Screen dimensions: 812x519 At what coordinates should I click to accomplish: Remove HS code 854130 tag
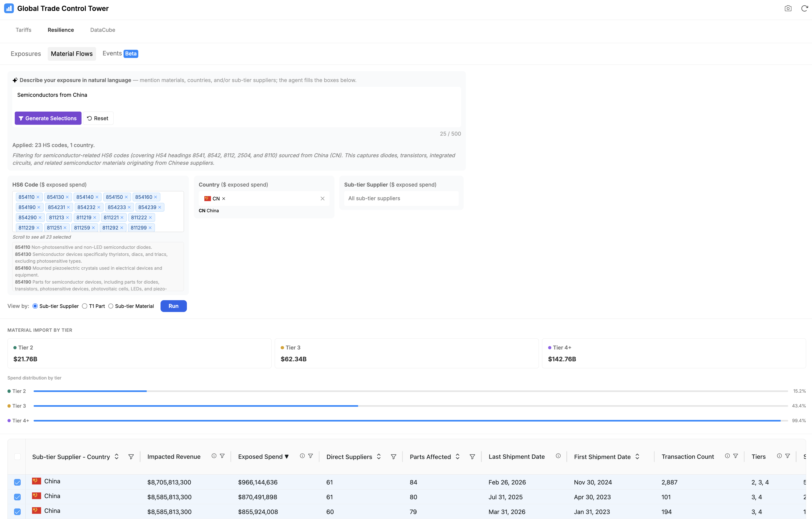pyautogui.click(x=67, y=197)
